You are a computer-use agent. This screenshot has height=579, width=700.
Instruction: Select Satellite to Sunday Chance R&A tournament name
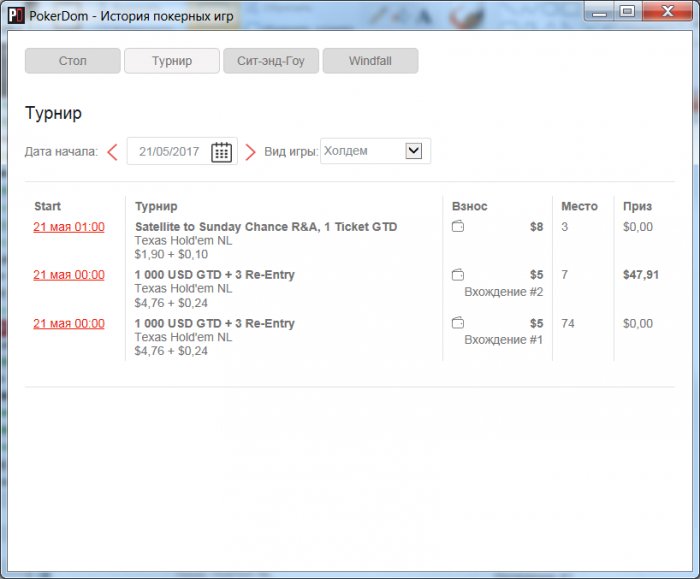tap(266, 227)
